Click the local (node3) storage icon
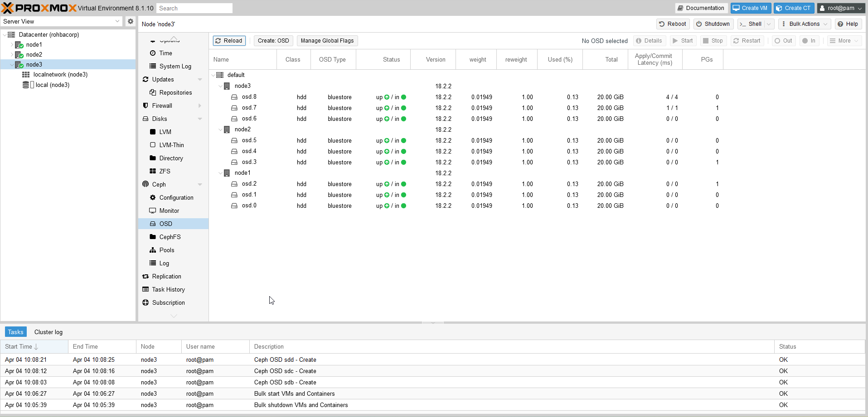This screenshot has height=417, width=868. pyautogui.click(x=26, y=85)
